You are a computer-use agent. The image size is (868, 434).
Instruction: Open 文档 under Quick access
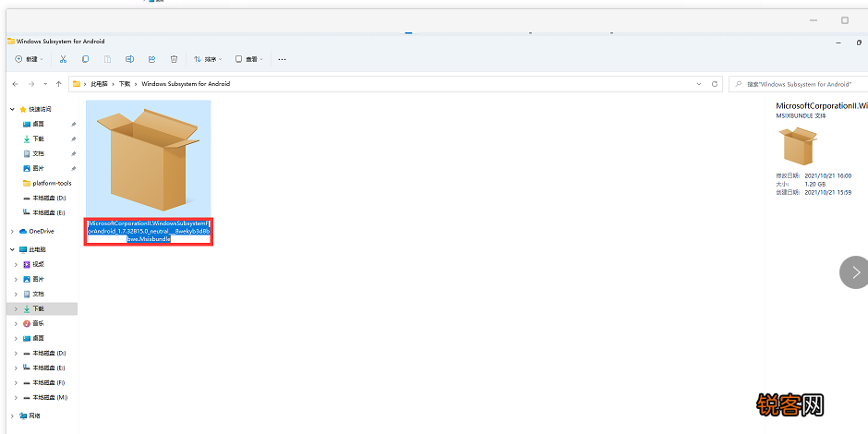(38, 153)
